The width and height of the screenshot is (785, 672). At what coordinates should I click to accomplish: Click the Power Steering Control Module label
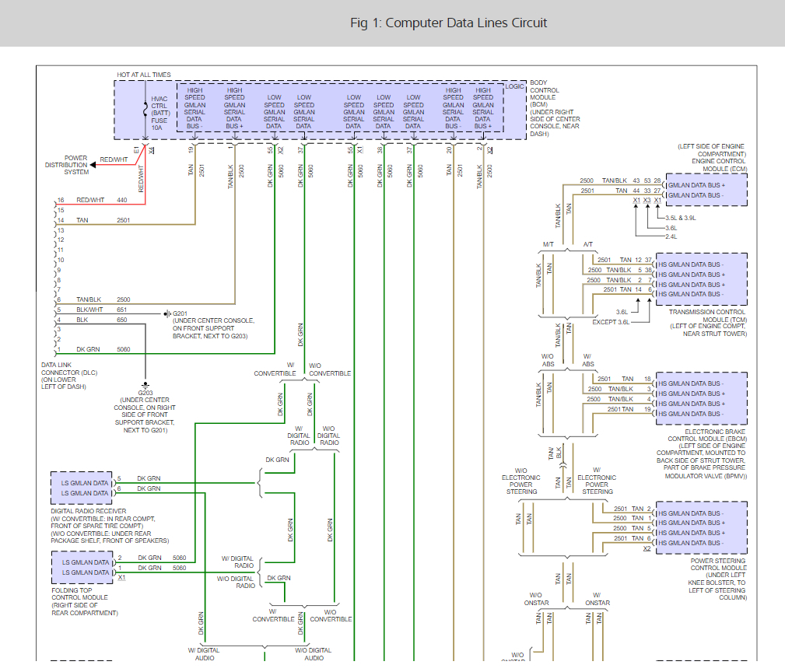tap(717, 579)
